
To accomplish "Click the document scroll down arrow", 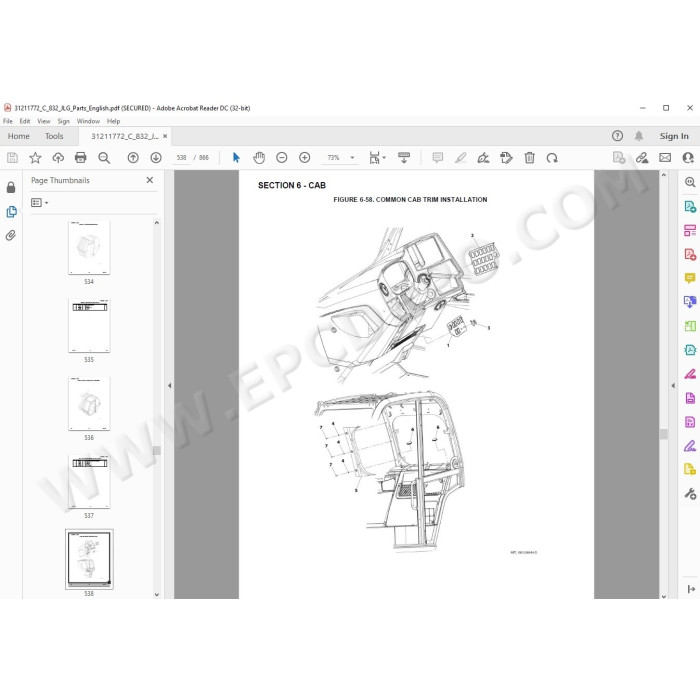I will (664, 596).
